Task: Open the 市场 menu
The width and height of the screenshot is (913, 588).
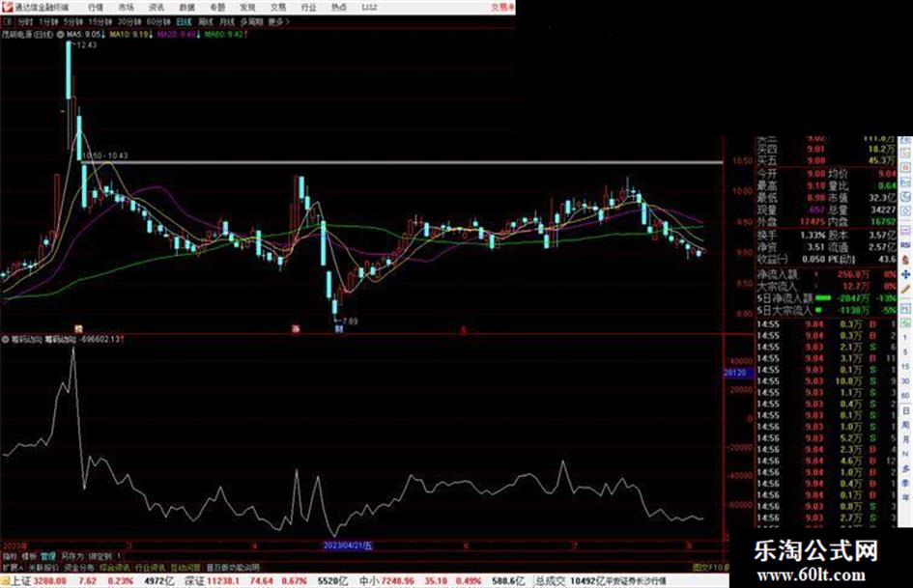Action: click(x=126, y=7)
